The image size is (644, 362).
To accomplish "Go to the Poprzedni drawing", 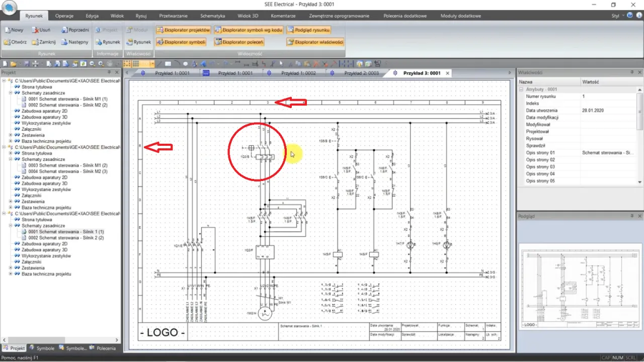I will 74,30.
